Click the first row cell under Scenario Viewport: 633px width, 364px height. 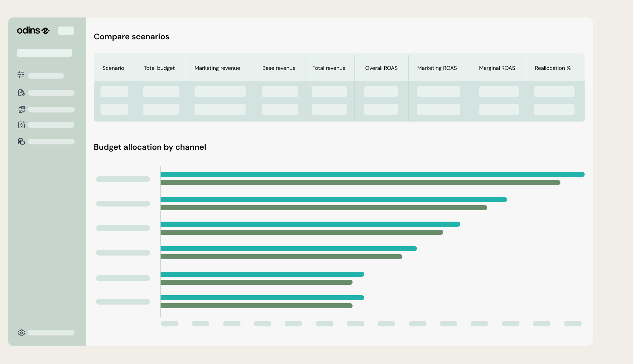tap(114, 92)
